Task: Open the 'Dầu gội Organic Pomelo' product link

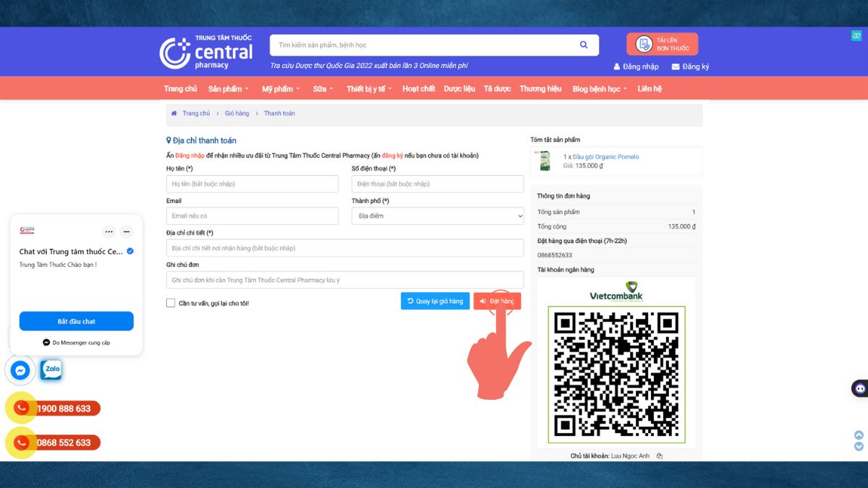Action: 605,157
